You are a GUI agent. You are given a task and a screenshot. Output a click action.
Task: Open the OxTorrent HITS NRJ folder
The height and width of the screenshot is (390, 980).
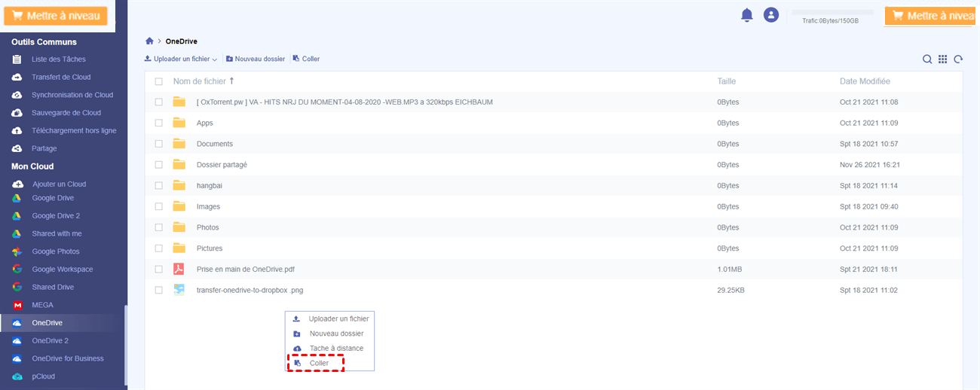[345, 102]
